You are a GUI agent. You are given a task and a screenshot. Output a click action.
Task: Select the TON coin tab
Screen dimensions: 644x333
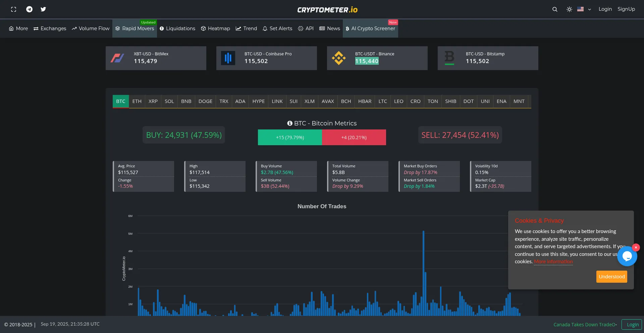[x=433, y=101]
